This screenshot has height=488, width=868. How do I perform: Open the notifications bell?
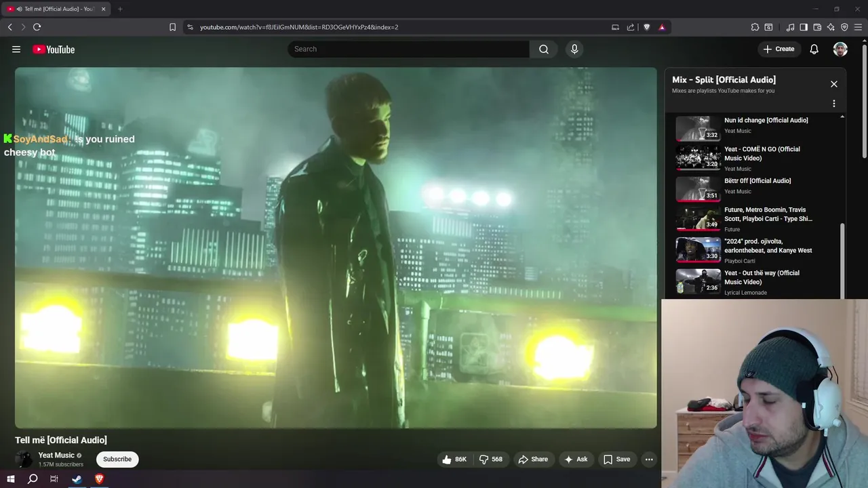[x=814, y=49]
